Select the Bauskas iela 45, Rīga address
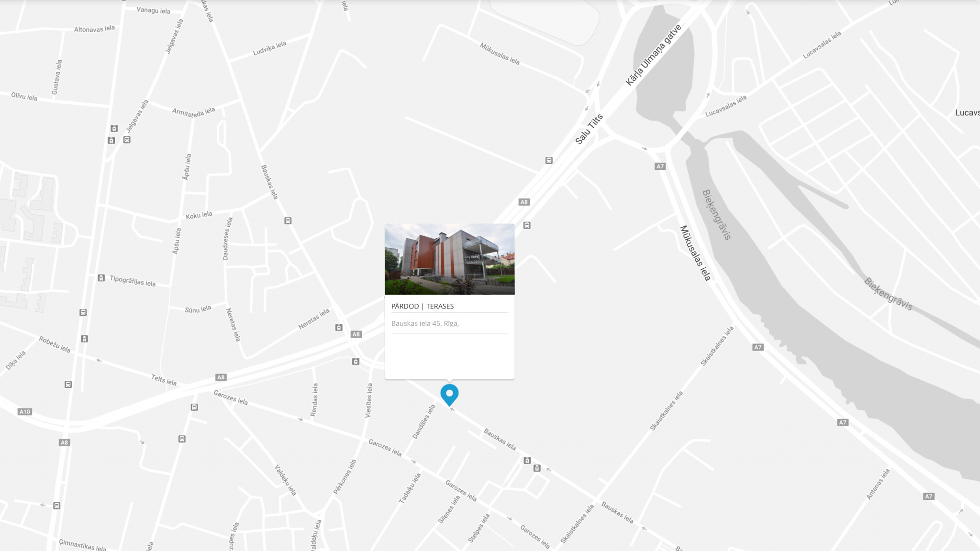 [x=425, y=323]
